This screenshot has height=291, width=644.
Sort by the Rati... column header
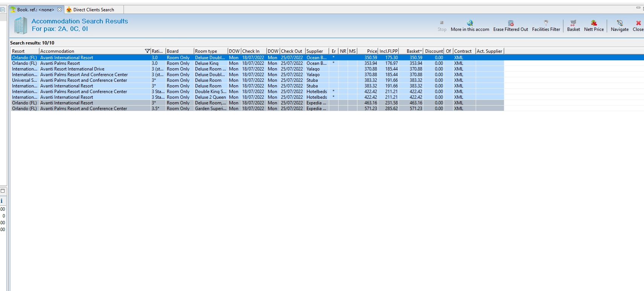pyautogui.click(x=158, y=51)
